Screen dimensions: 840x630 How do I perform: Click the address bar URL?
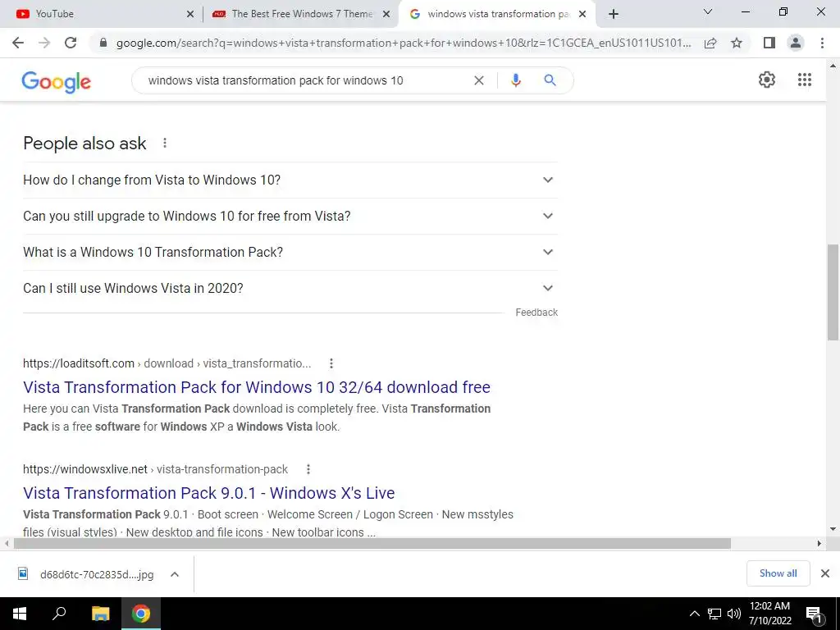pyautogui.click(x=404, y=43)
